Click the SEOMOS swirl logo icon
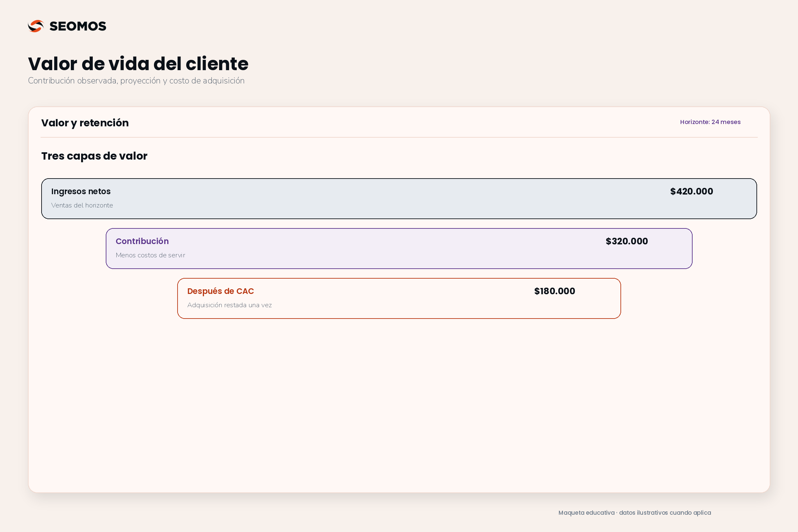Image resolution: width=798 pixels, height=532 pixels. pyautogui.click(x=36, y=26)
